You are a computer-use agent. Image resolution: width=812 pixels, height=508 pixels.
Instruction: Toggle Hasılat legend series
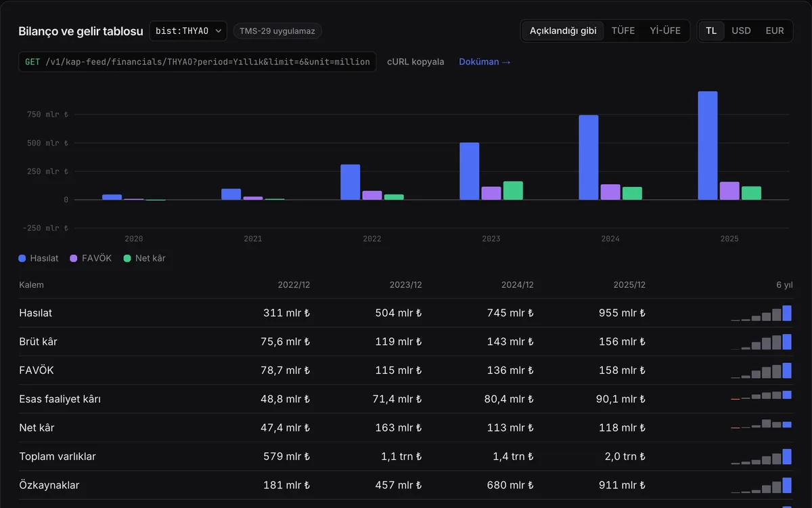tap(39, 258)
